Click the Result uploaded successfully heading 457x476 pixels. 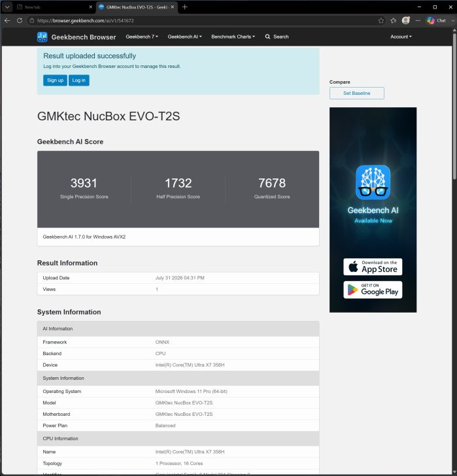click(x=90, y=56)
